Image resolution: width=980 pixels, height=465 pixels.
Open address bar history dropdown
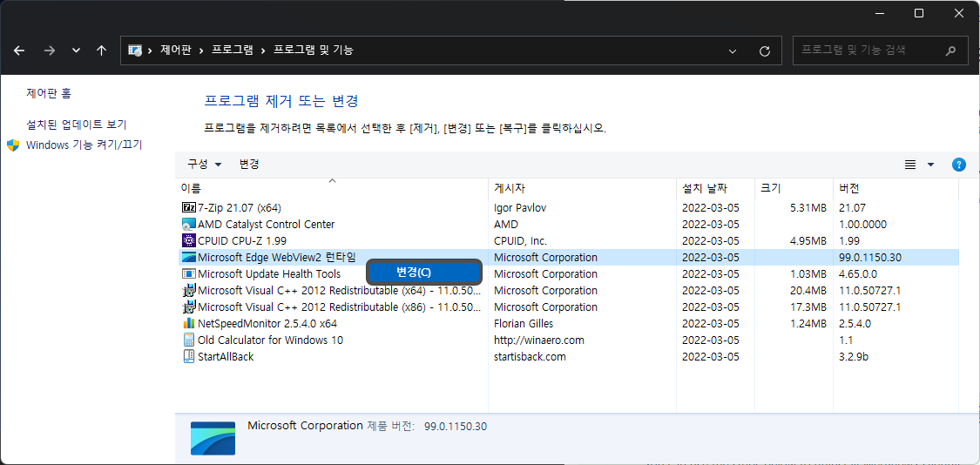click(x=733, y=51)
